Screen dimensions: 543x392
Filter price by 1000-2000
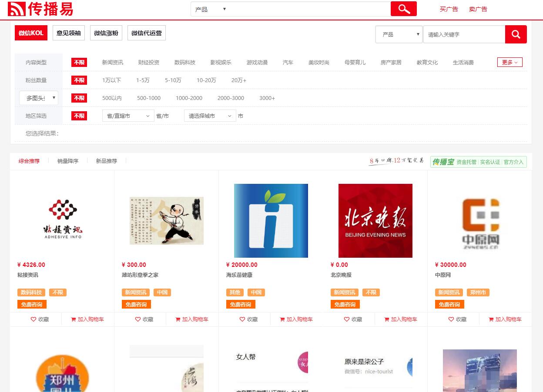click(189, 98)
